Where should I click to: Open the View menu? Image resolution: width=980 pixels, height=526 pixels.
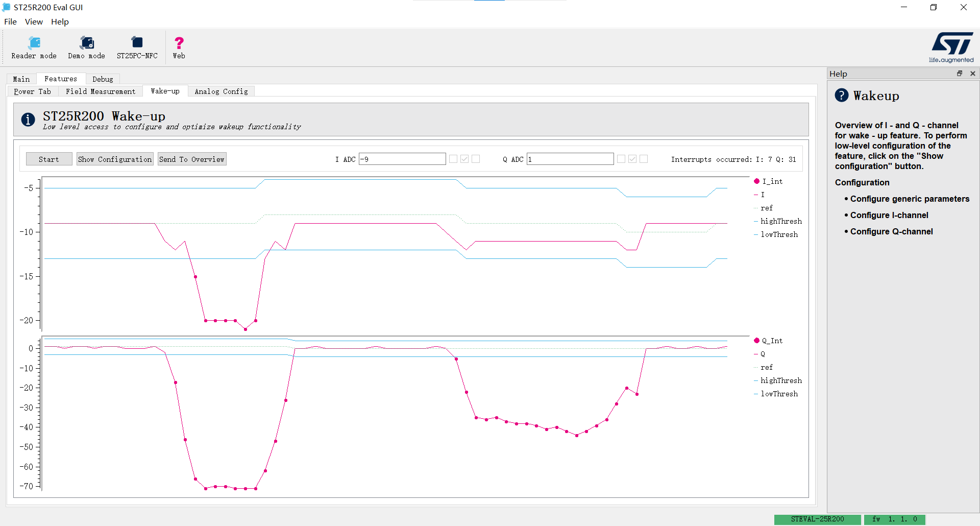click(34, 21)
